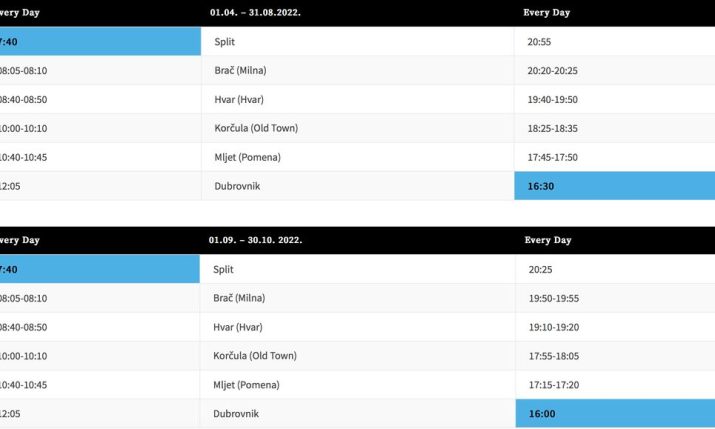Image resolution: width=715 pixels, height=429 pixels.
Task: Select Dubrovnik in the September–October table
Action: (x=236, y=413)
